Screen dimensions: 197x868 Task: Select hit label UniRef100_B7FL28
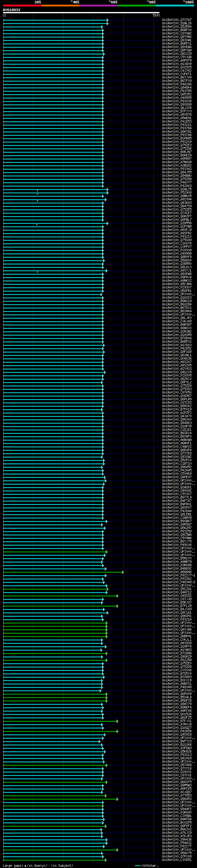pos(177,606)
